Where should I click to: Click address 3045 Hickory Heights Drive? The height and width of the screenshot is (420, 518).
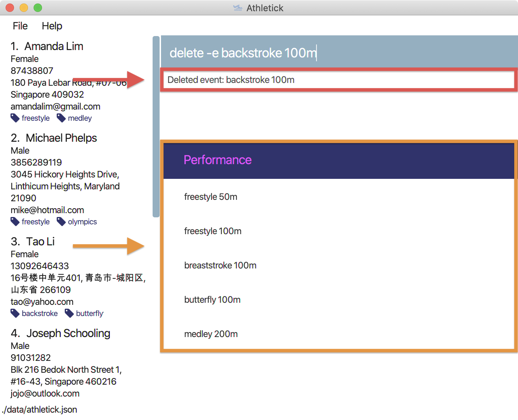65,174
